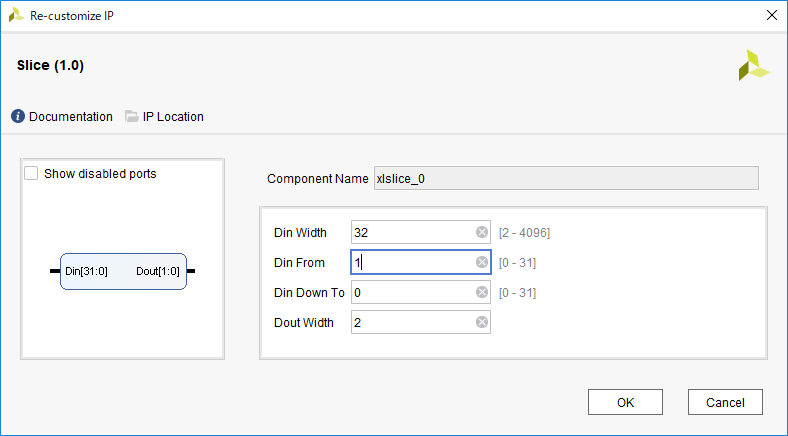Select the Din Down To input field

pyautogui.click(x=410, y=293)
